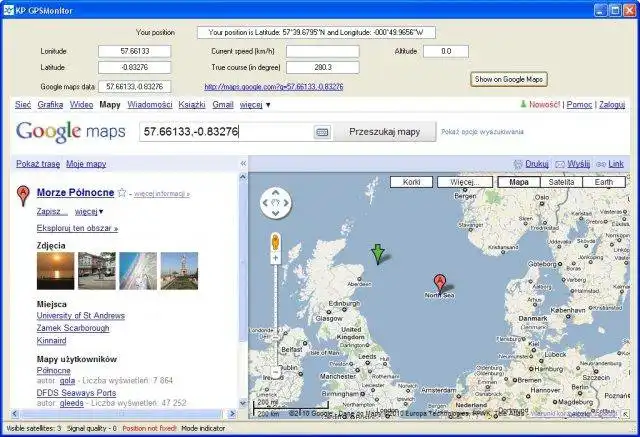Screen dimensions: 640x437
Task: Open the maps.google.com coordinates hyperlink
Action: (274, 87)
